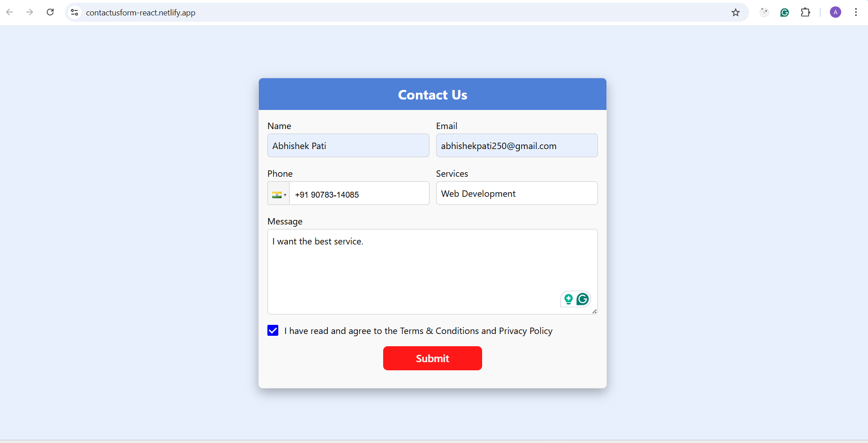Viewport: 868px width, 443px height.
Task: Reload the contact form page
Action: pyautogui.click(x=50, y=12)
